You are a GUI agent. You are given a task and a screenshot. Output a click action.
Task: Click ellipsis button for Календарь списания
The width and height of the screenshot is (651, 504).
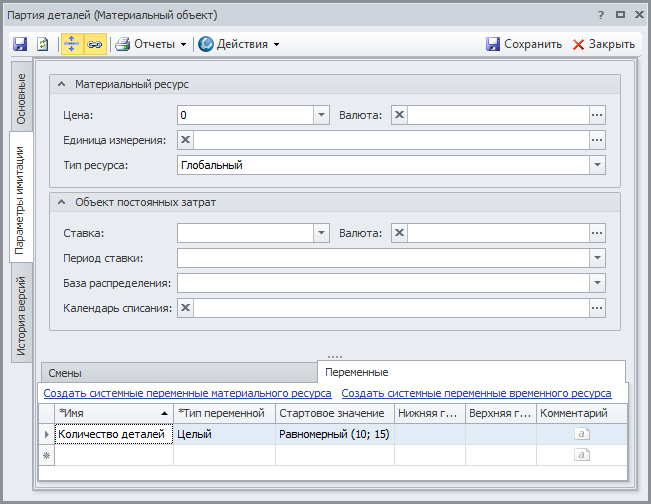coord(597,308)
